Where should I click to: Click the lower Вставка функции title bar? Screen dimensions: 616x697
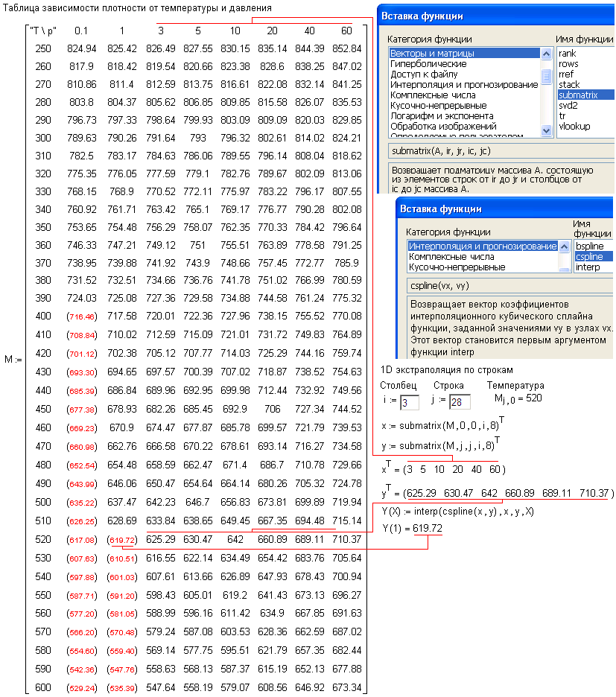504,209
